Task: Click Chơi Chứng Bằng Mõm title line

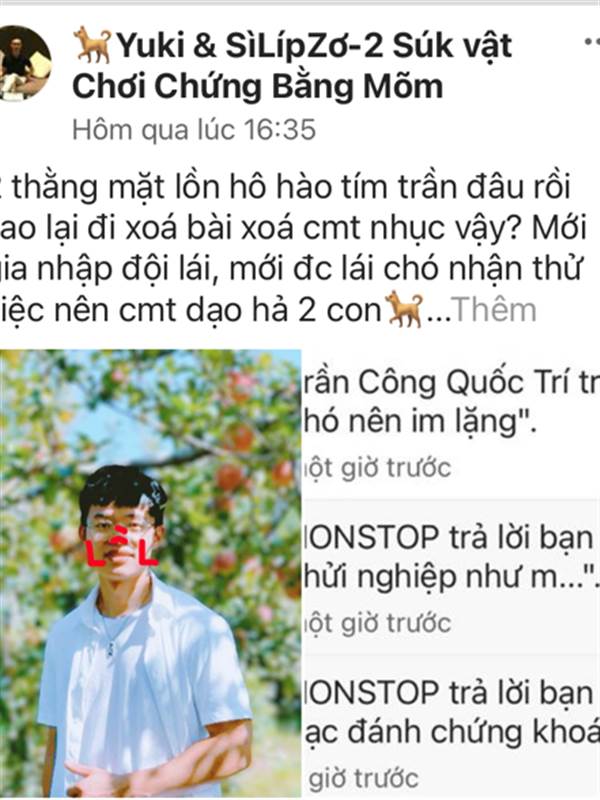Action: (258, 86)
